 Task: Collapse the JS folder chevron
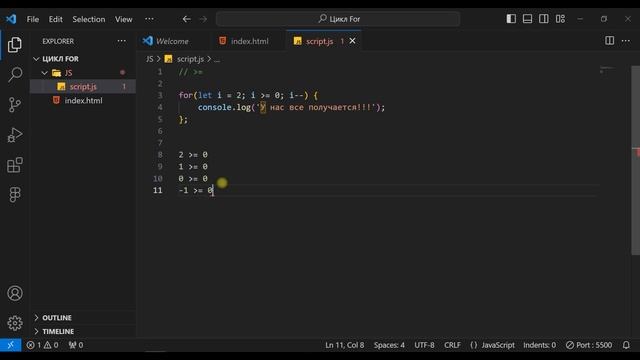pyautogui.click(x=44, y=73)
